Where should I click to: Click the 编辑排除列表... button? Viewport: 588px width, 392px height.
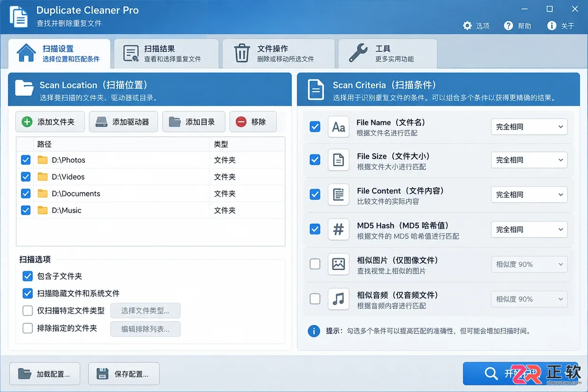tap(145, 329)
